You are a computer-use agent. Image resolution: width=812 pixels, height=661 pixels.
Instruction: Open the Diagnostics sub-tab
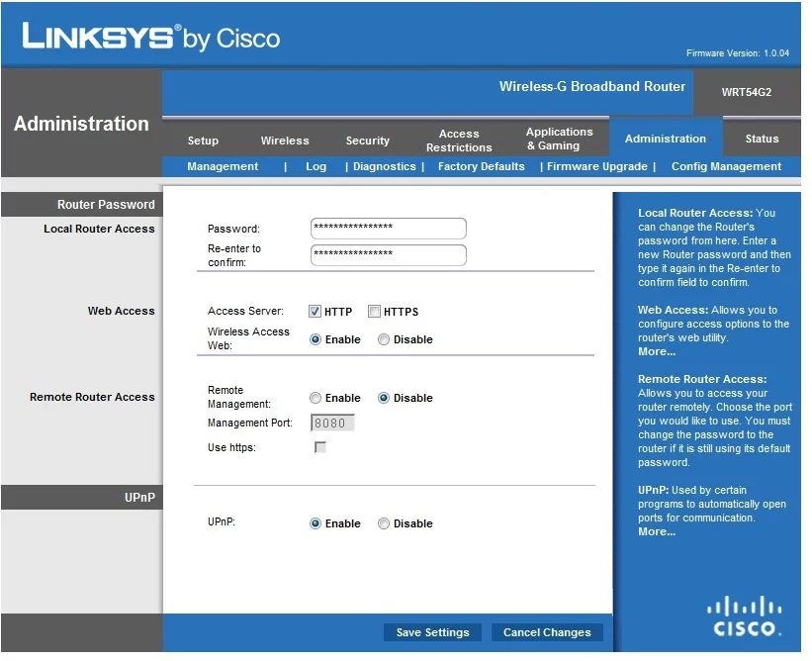pos(385,166)
